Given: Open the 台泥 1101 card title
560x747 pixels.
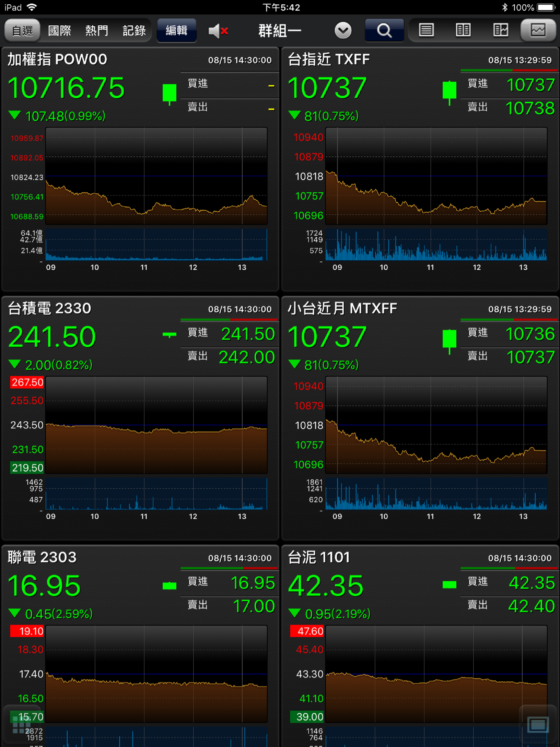Looking at the screenshot, I should [x=319, y=557].
